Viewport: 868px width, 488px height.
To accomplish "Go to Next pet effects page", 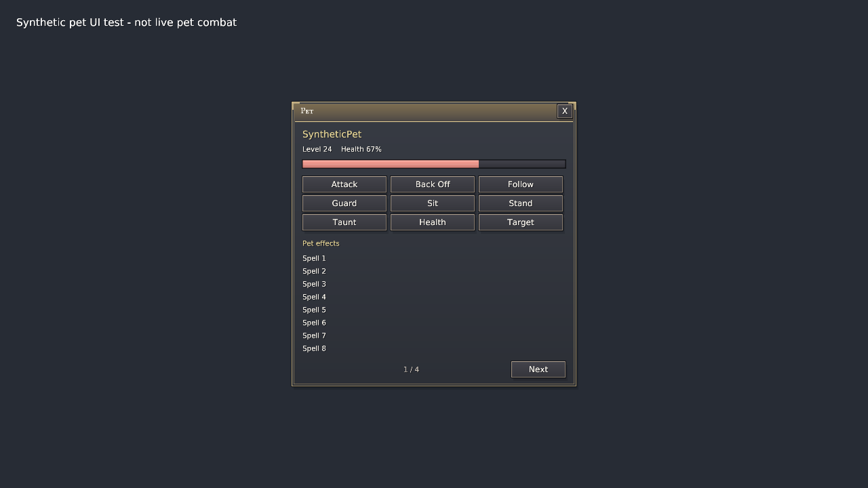I will [538, 369].
